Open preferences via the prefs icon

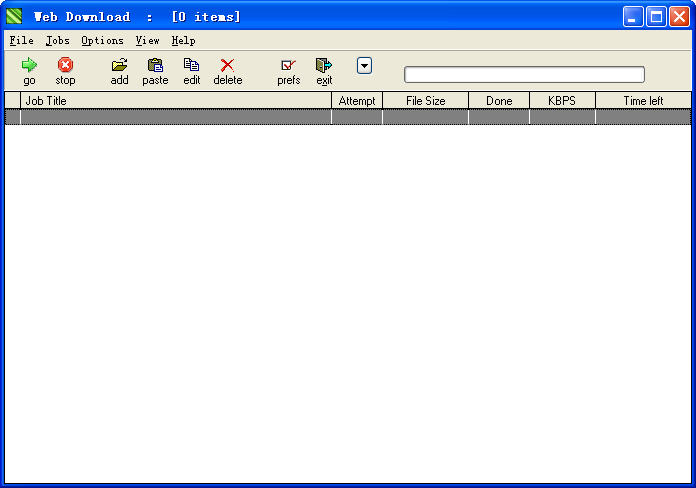pos(289,65)
